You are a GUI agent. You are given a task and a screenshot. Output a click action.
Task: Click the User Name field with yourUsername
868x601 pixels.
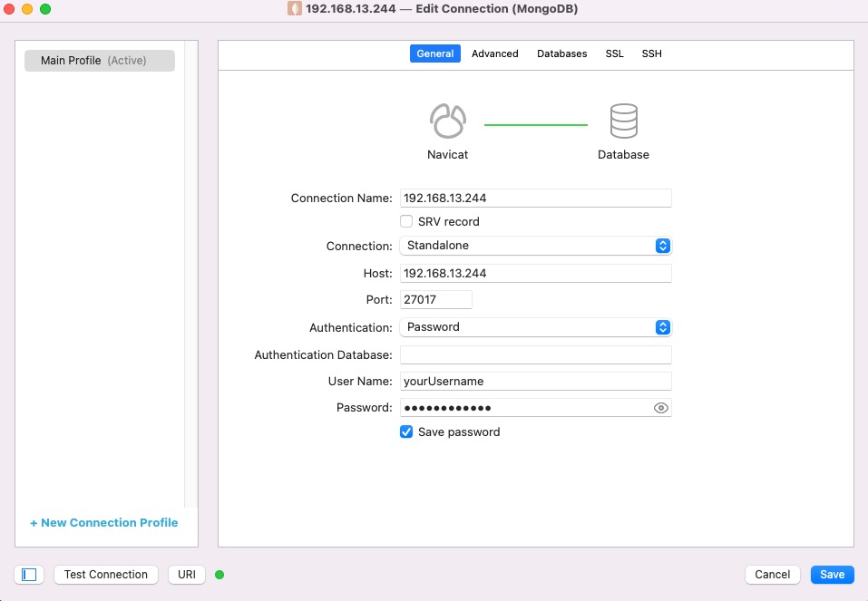[535, 382]
